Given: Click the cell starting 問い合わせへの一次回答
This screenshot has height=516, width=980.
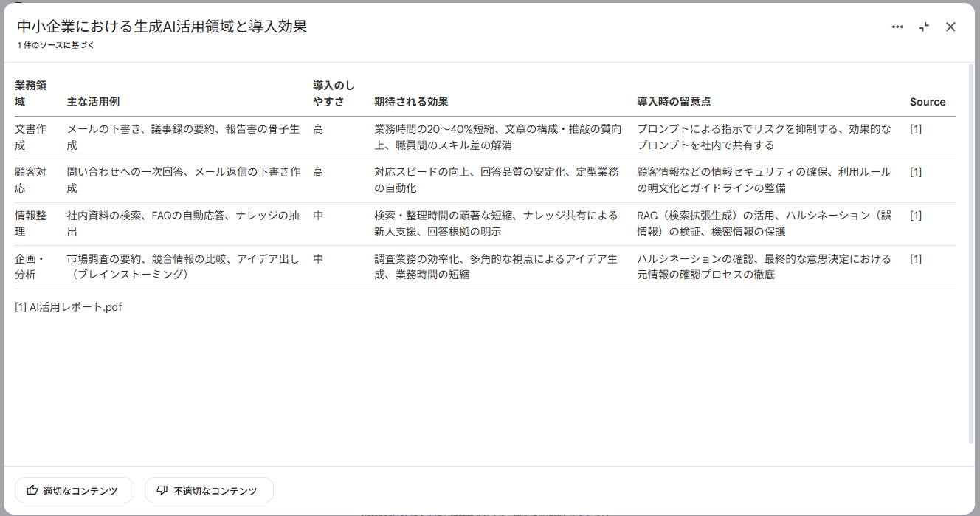Looking at the screenshot, I should (184, 180).
